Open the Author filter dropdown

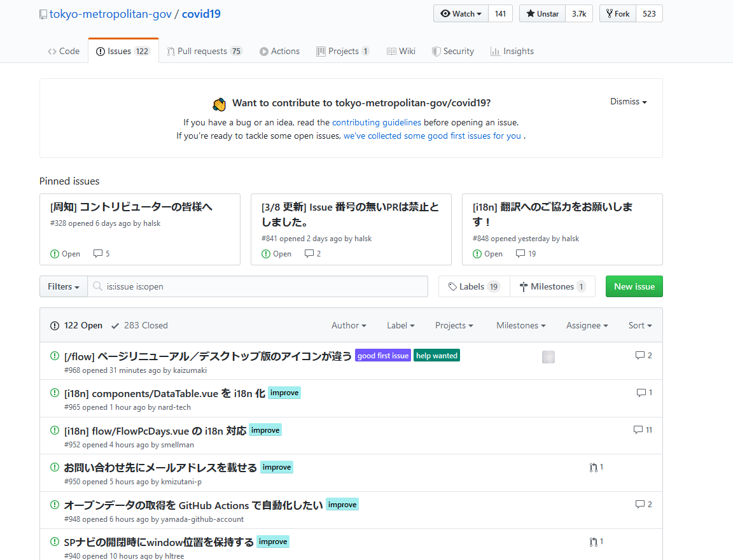(349, 325)
